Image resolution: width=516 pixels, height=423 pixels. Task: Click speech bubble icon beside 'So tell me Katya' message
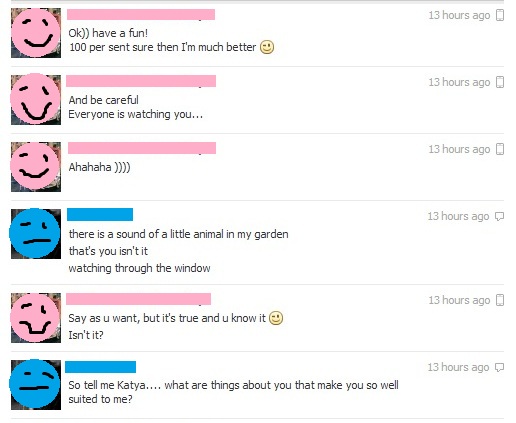(x=499, y=367)
